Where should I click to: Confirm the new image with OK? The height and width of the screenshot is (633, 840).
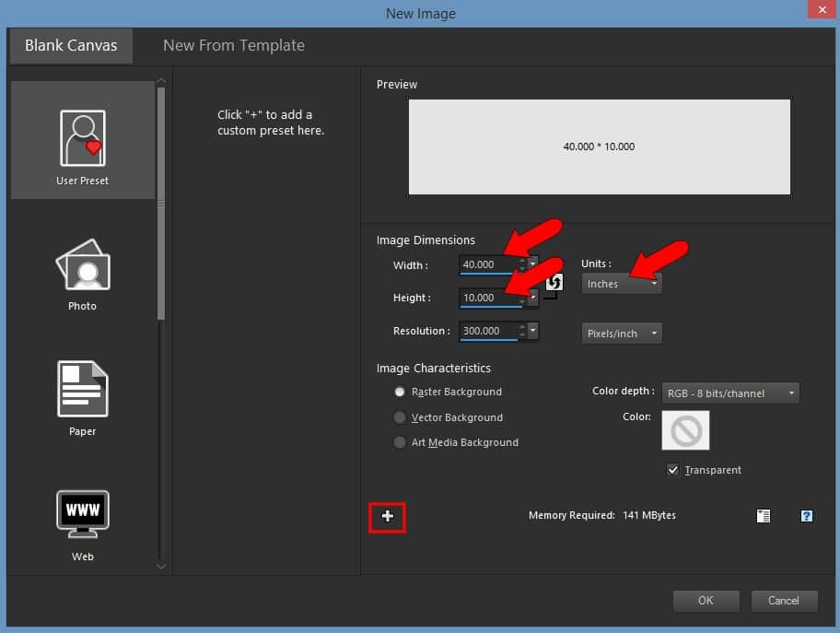pos(706,600)
